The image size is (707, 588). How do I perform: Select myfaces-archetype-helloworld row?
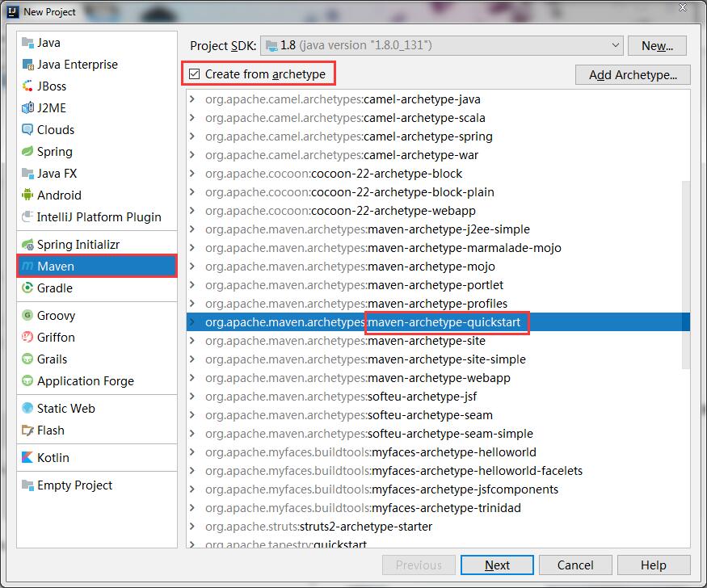(x=438, y=452)
